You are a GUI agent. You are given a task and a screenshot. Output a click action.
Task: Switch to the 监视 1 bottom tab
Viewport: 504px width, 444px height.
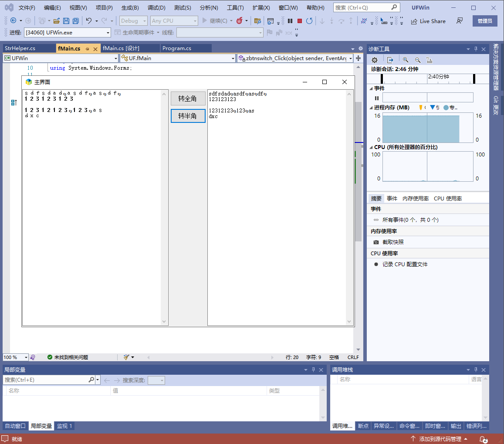(x=64, y=426)
